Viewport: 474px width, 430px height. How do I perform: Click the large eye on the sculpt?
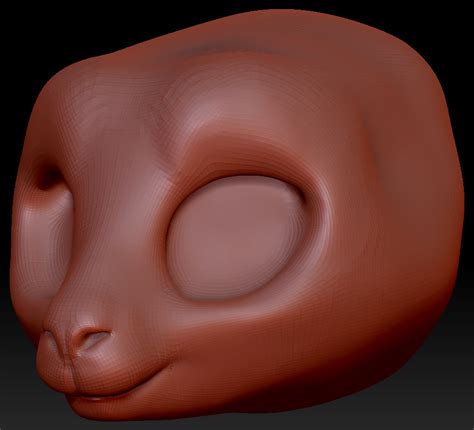(x=235, y=237)
